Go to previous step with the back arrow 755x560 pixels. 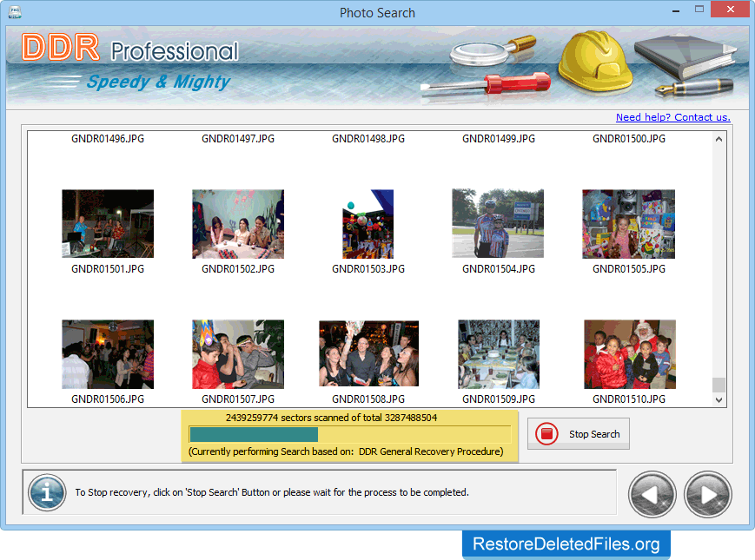click(652, 494)
